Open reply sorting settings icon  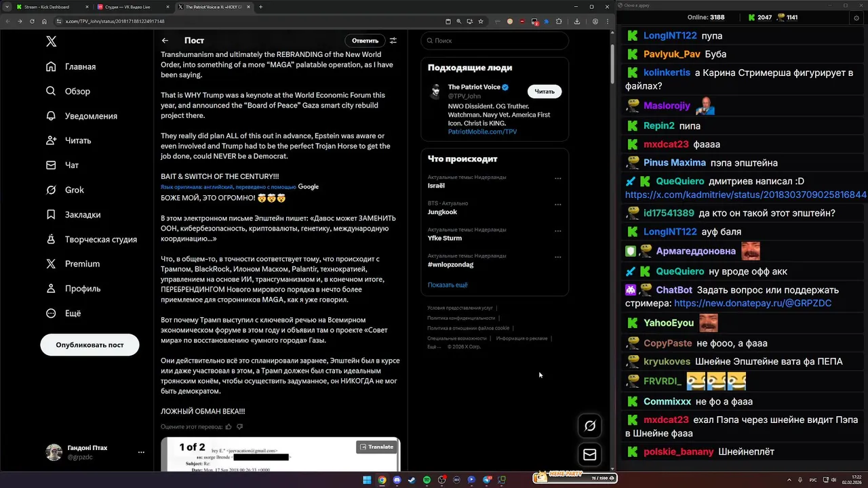click(393, 41)
